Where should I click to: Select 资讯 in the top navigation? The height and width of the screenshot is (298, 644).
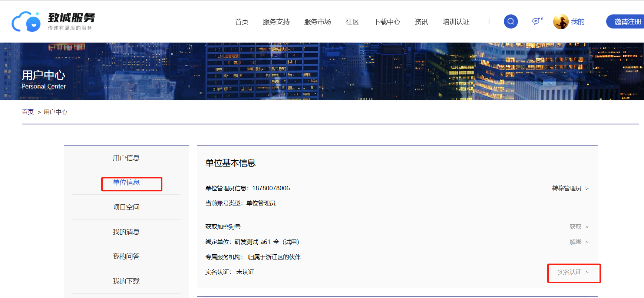coord(421,22)
